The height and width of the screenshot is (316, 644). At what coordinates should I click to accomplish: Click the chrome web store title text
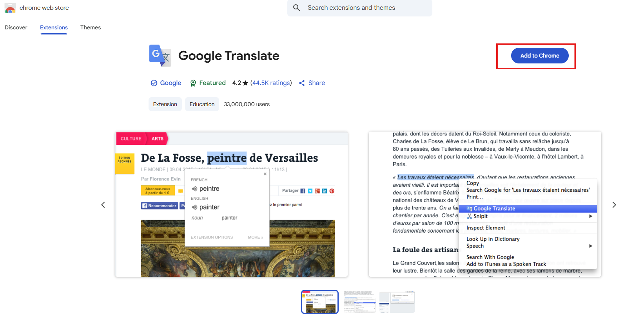point(44,8)
